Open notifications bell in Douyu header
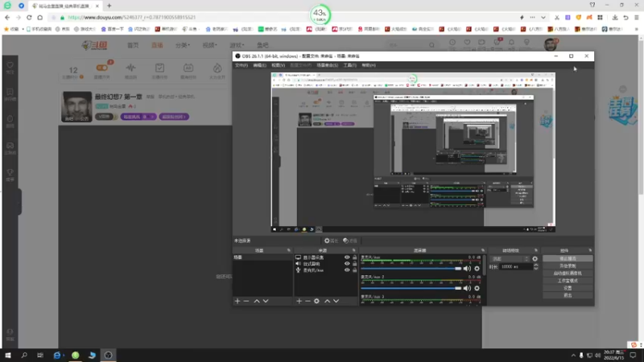The height and width of the screenshot is (362, 644). (511, 43)
